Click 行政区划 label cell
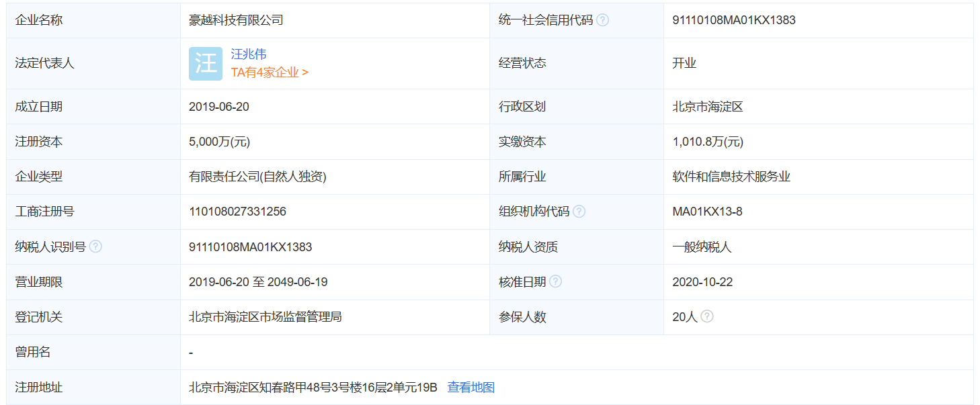The image size is (980, 405). (577, 107)
